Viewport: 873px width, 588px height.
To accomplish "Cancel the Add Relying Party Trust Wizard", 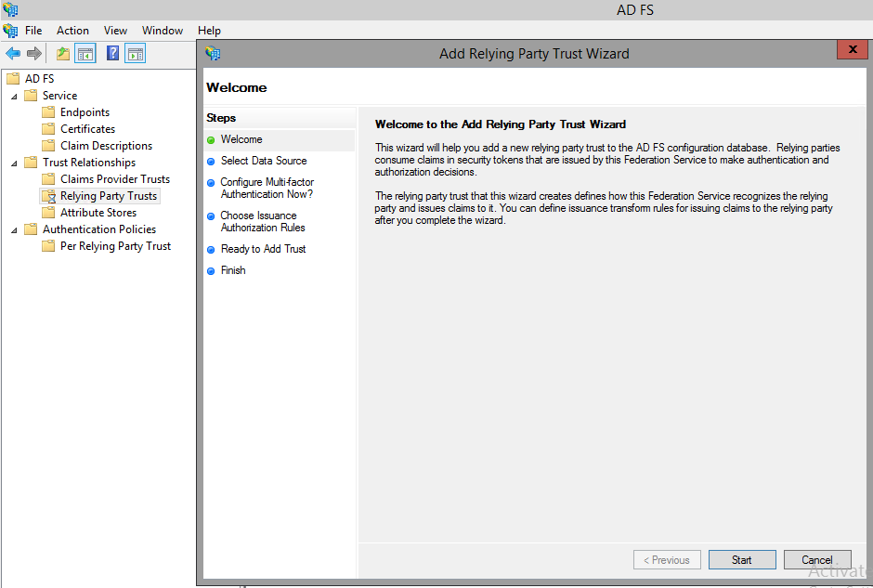I will 817,560.
